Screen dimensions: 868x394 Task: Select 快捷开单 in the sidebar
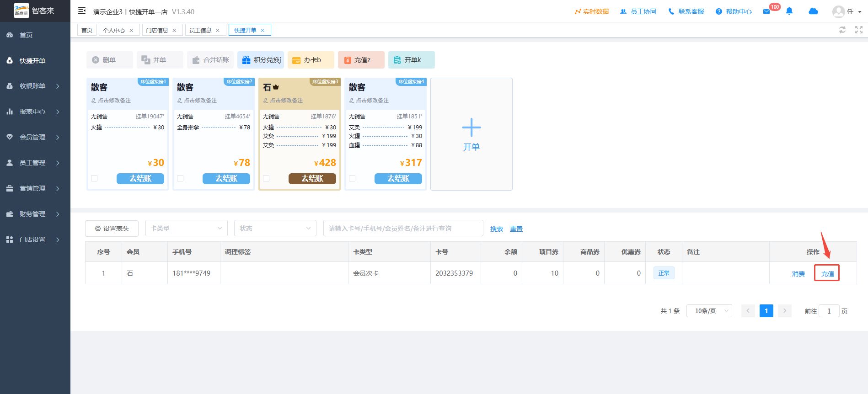pos(35,60)
